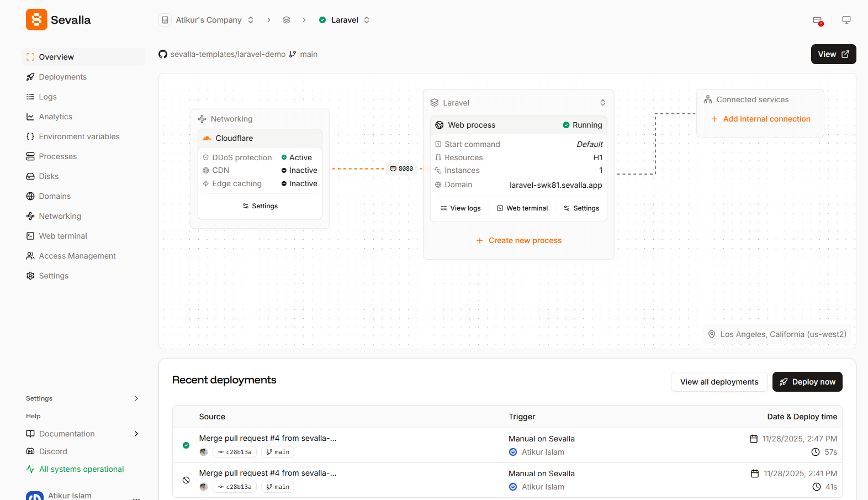868x500 pixels.
Task: Click All systems operational status link
Action: (75, 469)
